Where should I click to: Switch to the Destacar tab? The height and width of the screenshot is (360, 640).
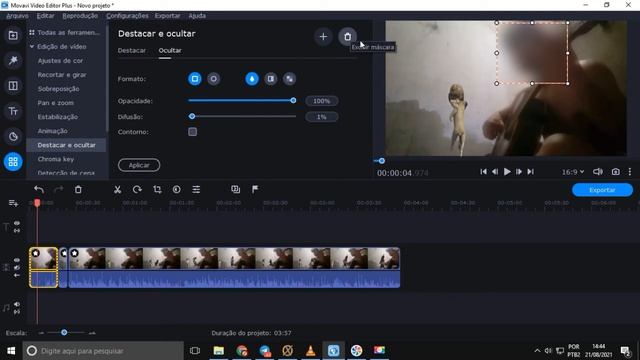coord(131,51)
